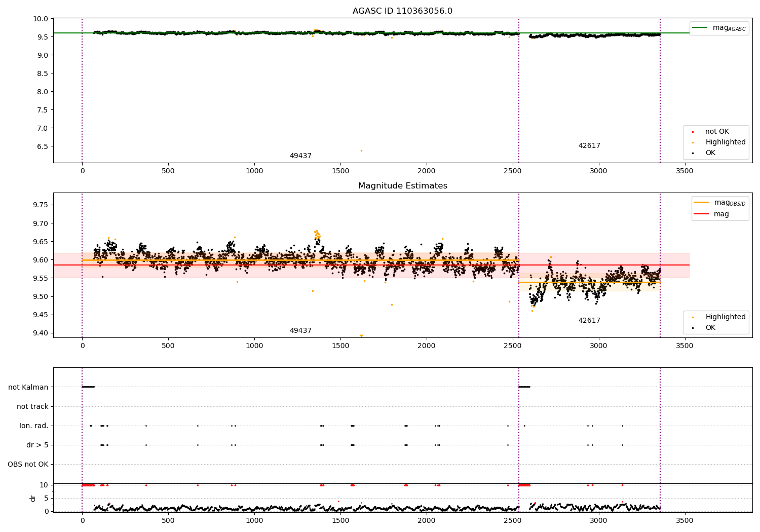
Task: Click the red 'mag' legend entry in middle plot
Action: pos(711,214)
